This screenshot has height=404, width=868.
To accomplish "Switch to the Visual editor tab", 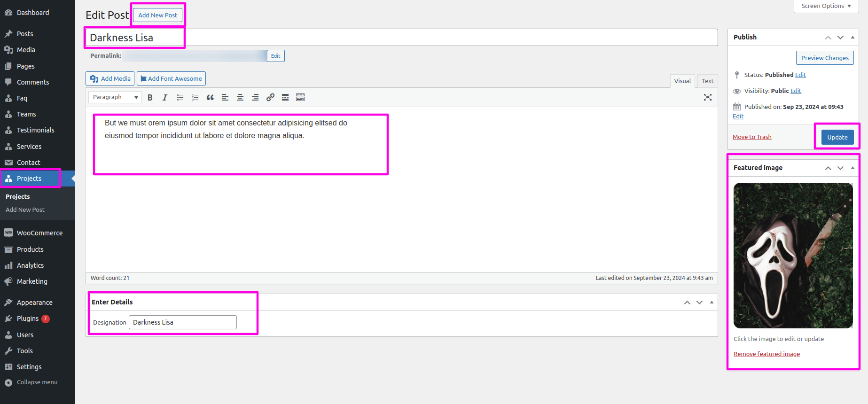I will pos(682,81).
